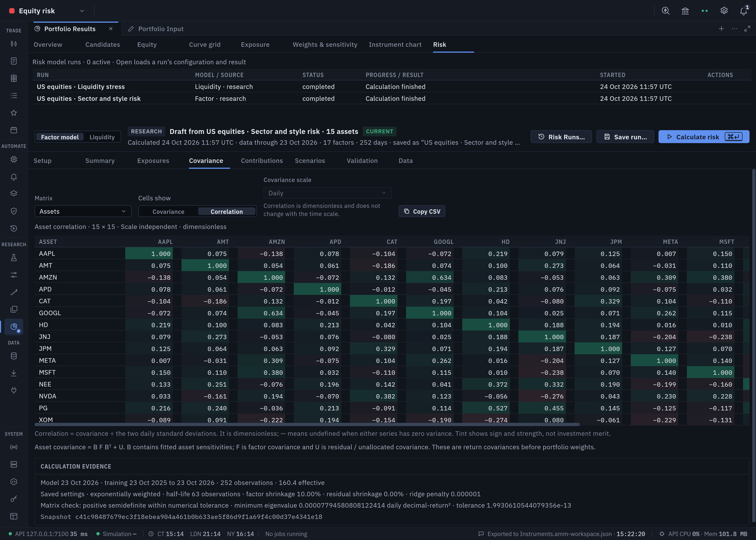
Task: Open the Matrix Assets dropdown
Action: point(83,211)
